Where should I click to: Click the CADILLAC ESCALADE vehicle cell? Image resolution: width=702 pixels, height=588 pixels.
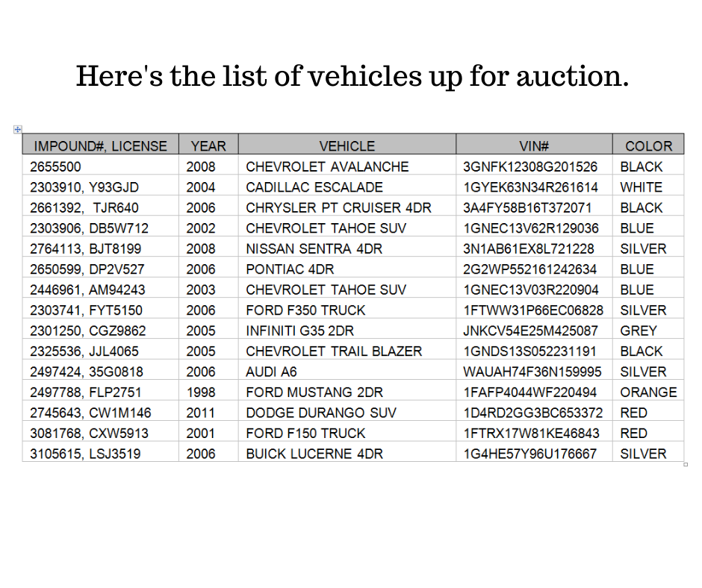(347, 187)
